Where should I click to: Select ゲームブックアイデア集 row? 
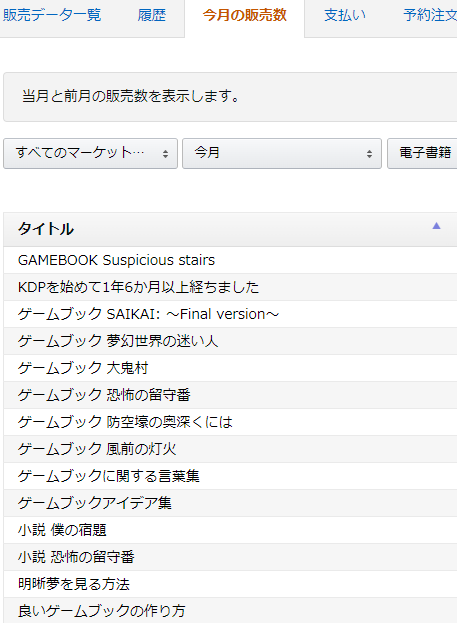[x=230, y=503]
